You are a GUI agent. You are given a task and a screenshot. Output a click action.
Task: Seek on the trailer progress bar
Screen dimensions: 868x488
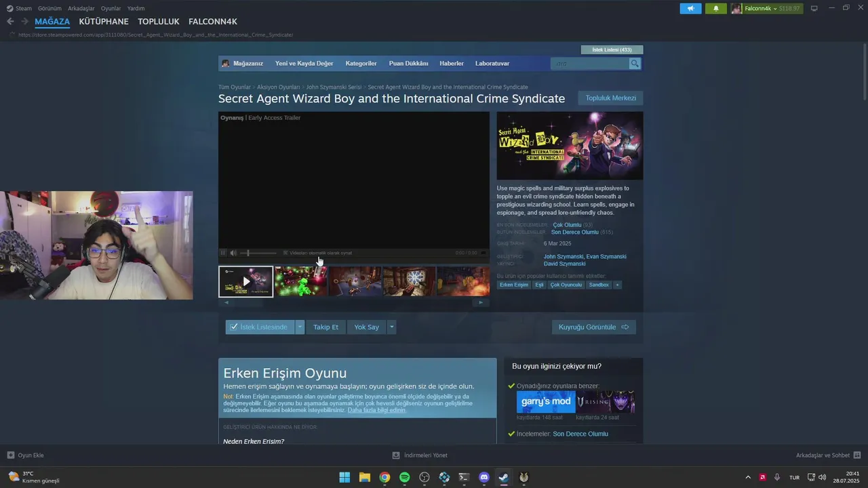pyautogui.click(x=353, y=261)
